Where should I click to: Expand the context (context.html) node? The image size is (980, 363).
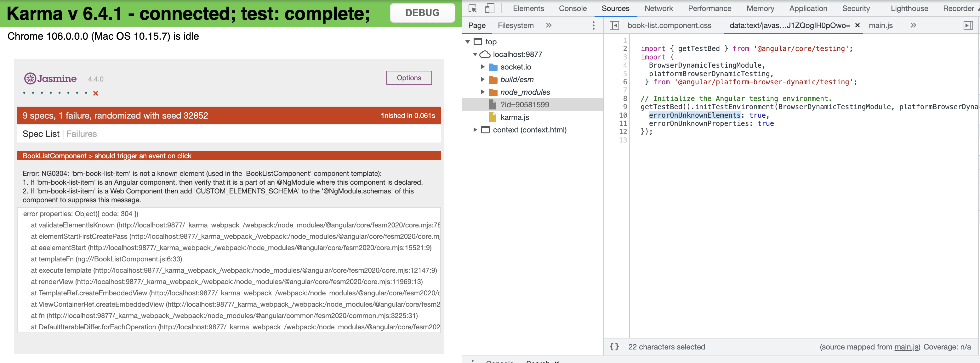[475, 130]
